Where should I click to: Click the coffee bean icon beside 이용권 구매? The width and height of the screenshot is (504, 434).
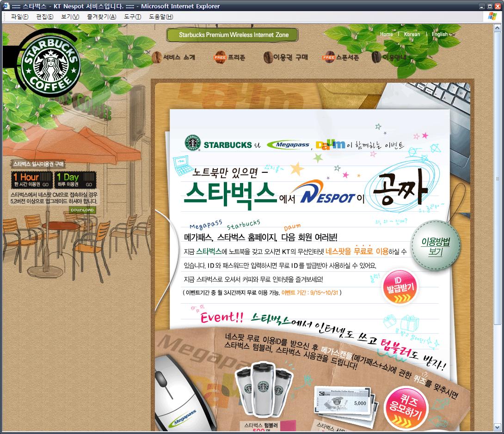pyautogui.click(x=268, y=57)
